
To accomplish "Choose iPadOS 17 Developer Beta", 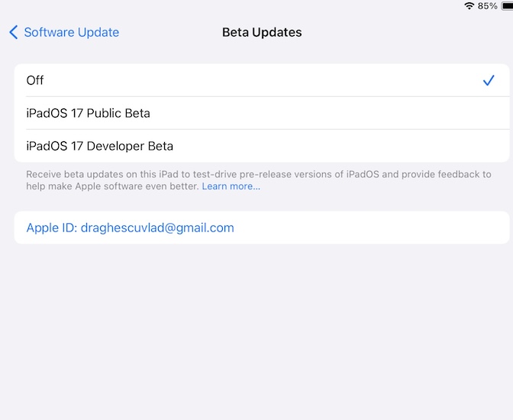I will [x=99, y=146].
